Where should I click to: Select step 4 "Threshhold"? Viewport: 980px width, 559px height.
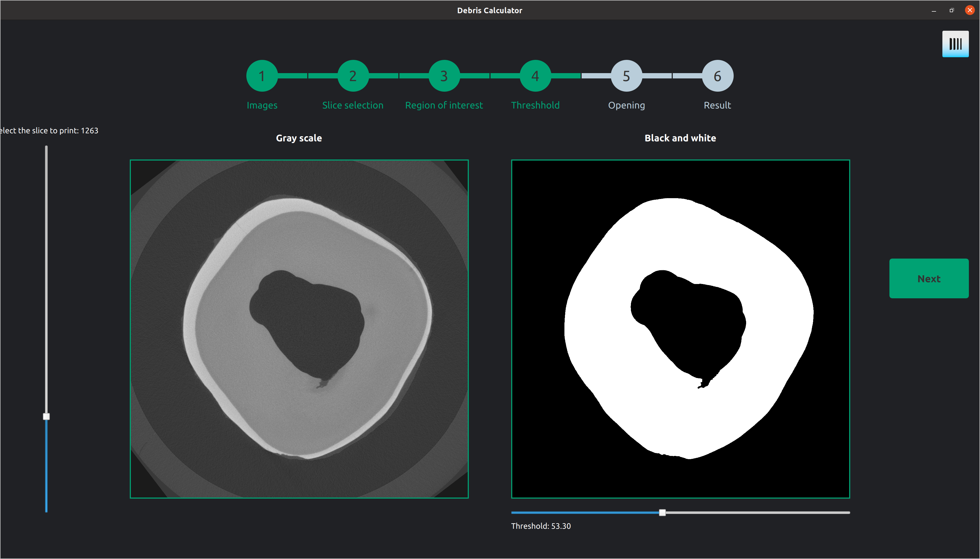(x=535, y=76)
